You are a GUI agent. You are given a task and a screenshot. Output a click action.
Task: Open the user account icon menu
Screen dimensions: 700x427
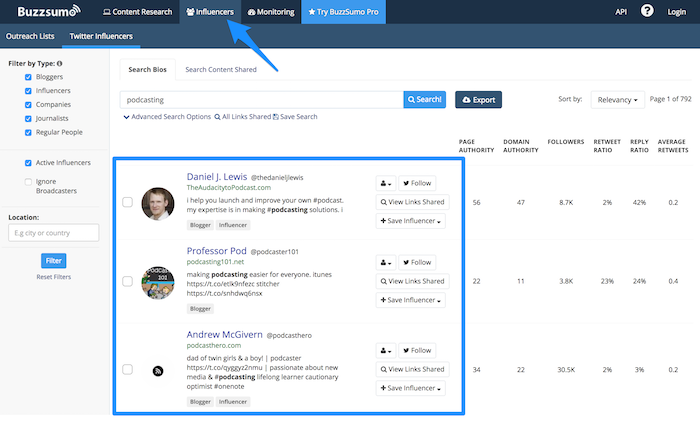(x=679, y=12)
